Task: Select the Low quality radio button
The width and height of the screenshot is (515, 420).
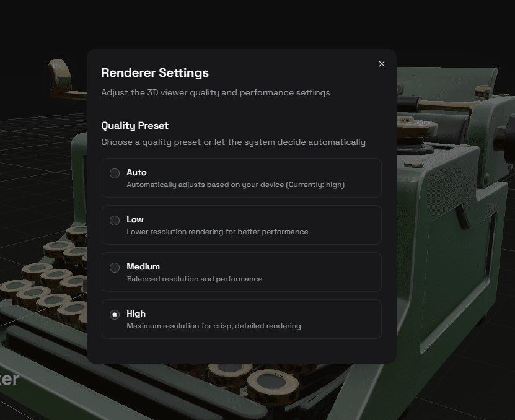Action: pyautogui.click(x=115, y=221)
